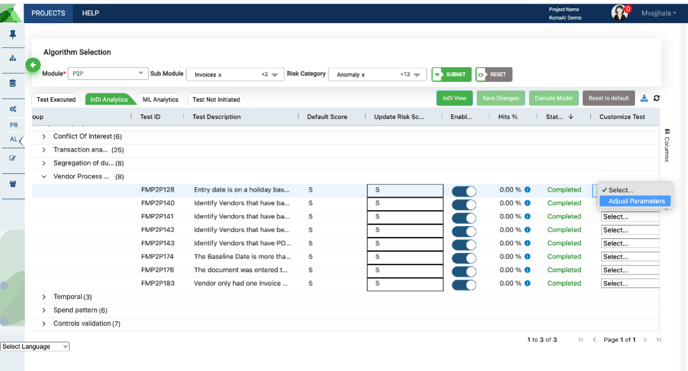Click info icon for FMP2P140 hits

click(x=527, y=203)
